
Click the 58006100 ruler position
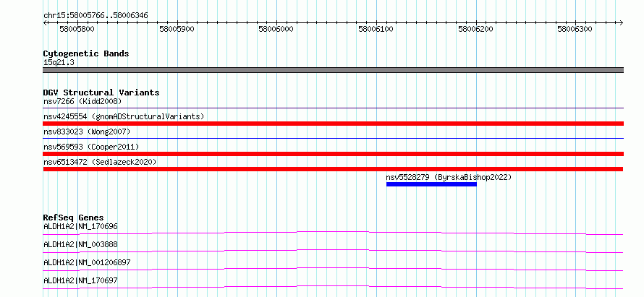click(376, 29)
